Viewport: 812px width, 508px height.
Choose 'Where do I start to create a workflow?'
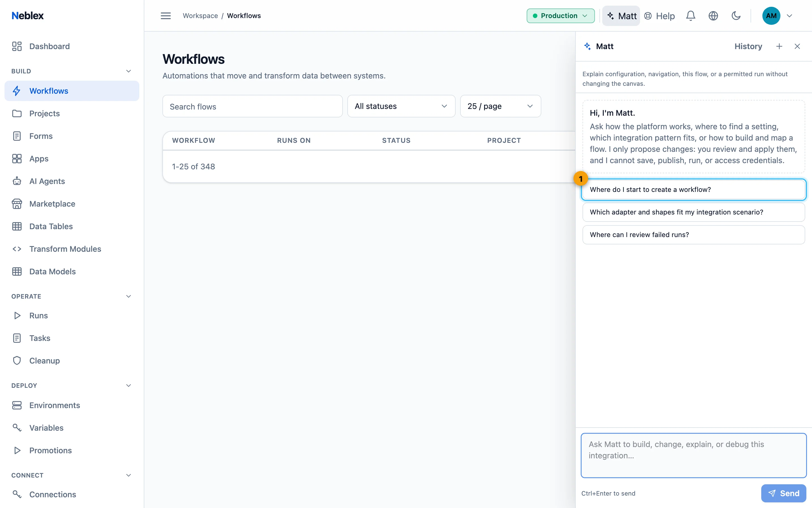[694, 189]
